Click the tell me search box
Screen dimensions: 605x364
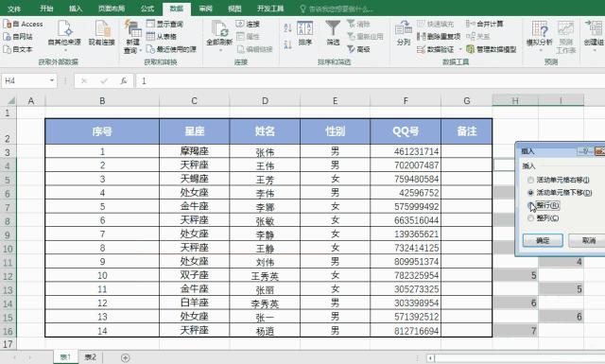[337, 9]
